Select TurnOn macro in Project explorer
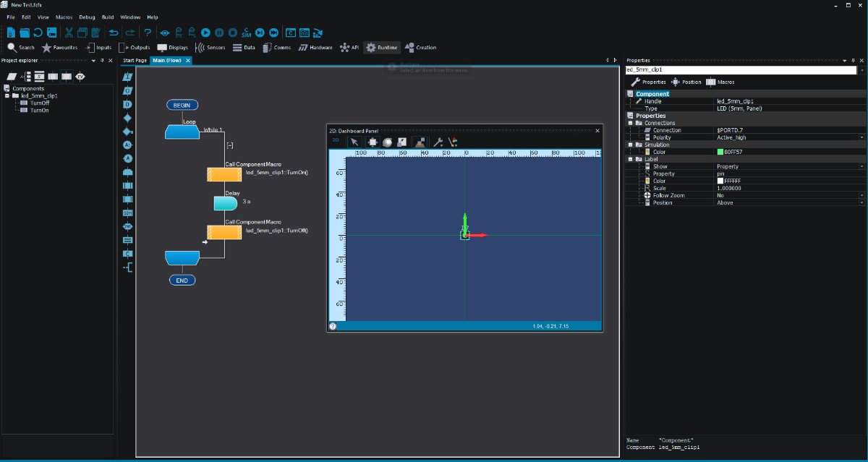This screenshot has width=868, height=462. point(40,110)
